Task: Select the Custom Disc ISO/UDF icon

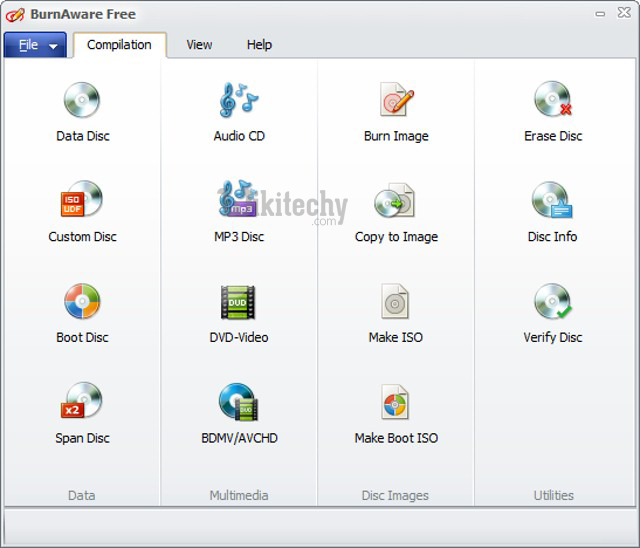Action: 82,199
